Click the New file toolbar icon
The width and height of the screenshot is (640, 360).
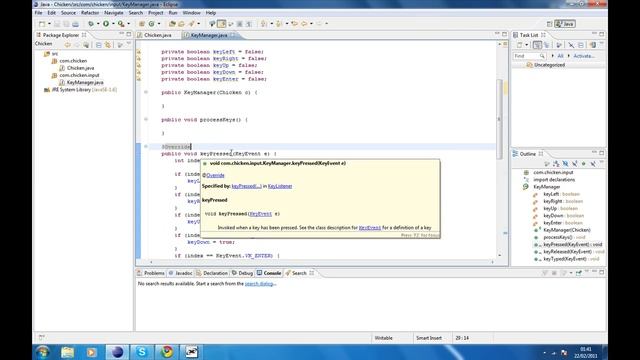(42, 24)
